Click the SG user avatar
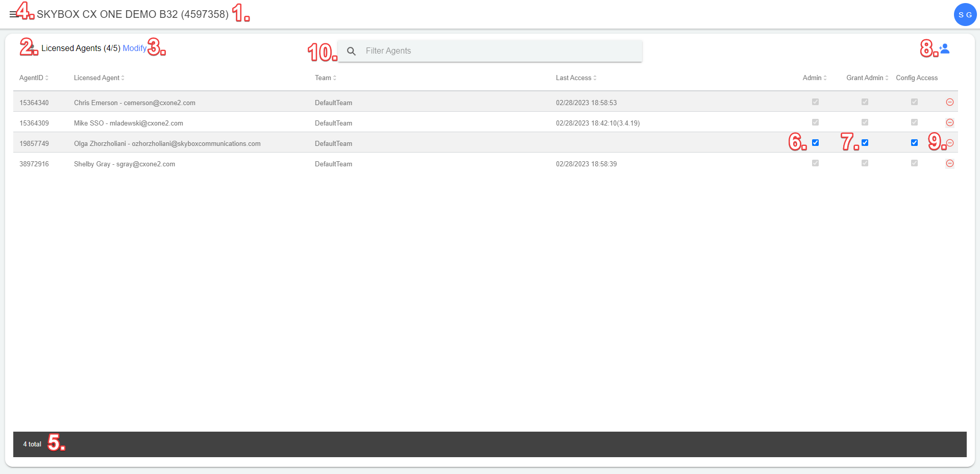The width and height of the screenshot is (980, 474). tap(965, 15)
